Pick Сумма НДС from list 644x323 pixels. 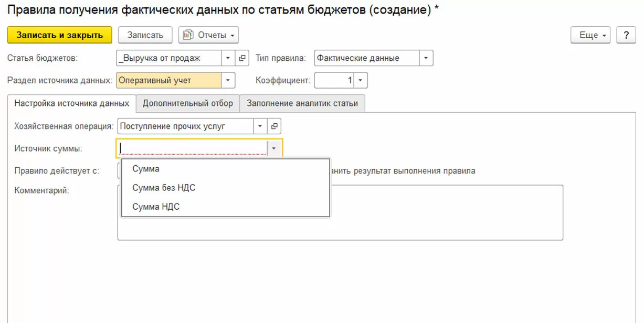pyautogui.click(x=156, y=207)
